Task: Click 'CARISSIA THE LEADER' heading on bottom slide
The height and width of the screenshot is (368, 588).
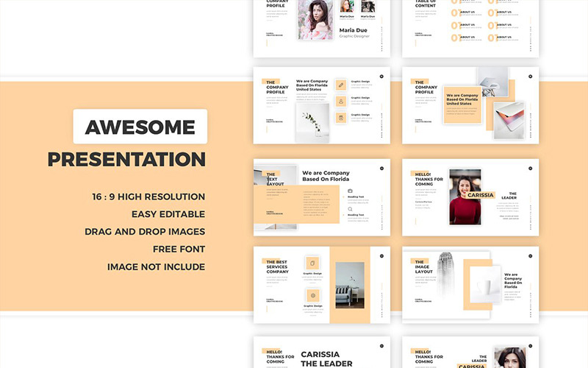Action: (326, 359)
